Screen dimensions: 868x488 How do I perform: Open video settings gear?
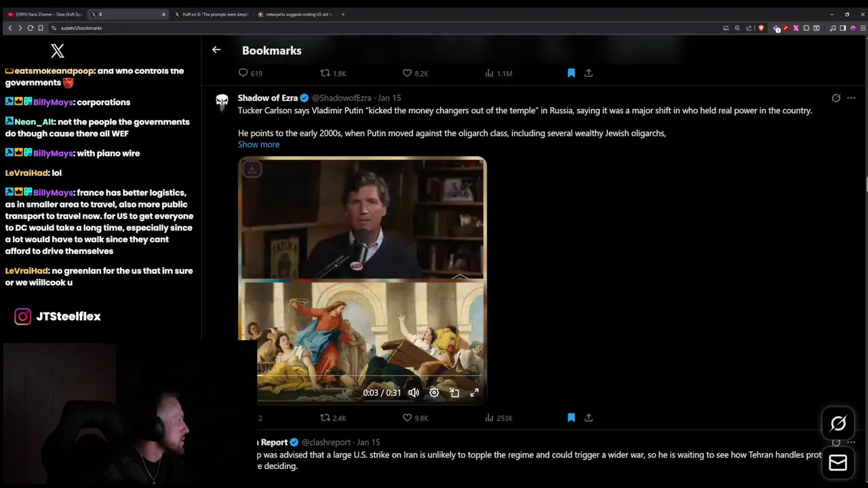tap(434, 392)
